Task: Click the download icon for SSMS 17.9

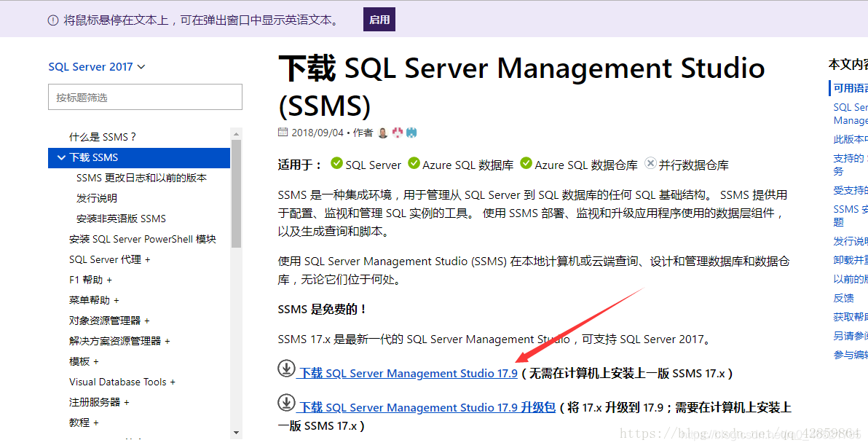Action: tap(286, 369)
